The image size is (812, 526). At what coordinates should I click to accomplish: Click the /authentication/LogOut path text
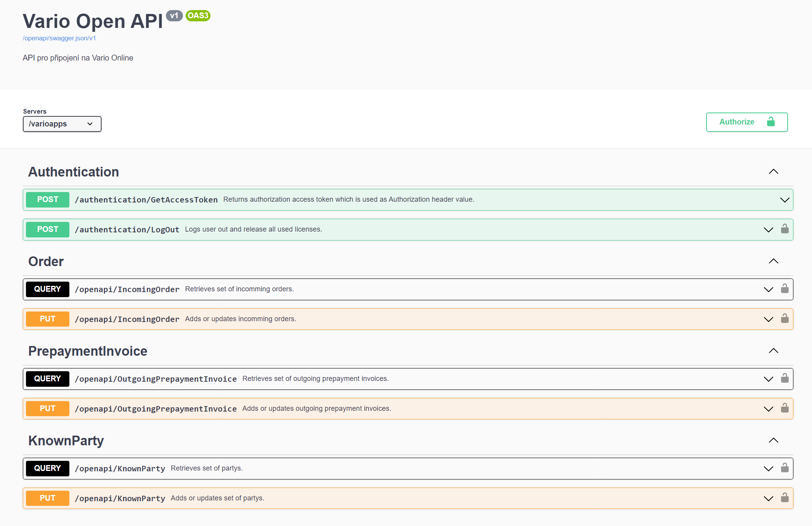[127, 230]
